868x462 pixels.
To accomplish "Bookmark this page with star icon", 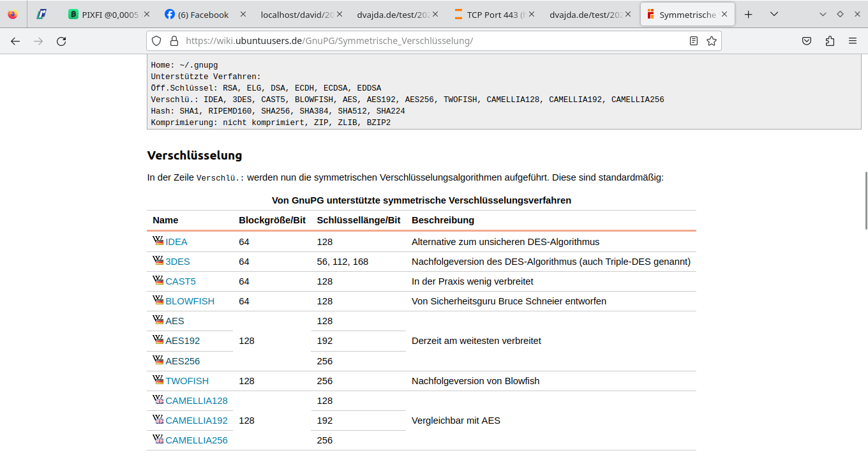I will pyautogui.click(x=712, y=41).
